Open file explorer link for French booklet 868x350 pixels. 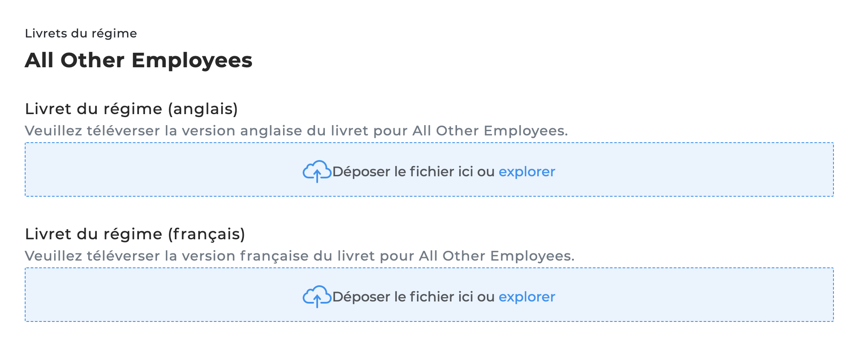point(527,297)
